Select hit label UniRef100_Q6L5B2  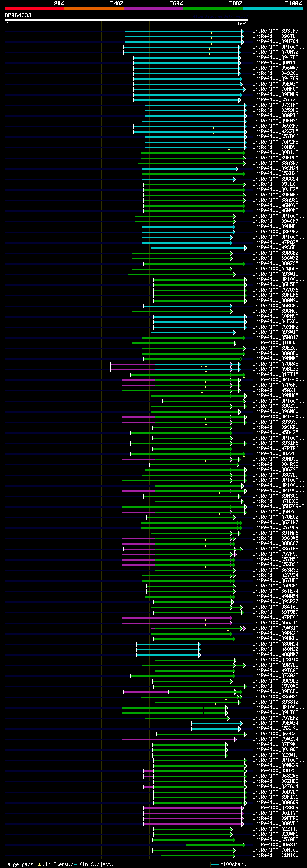click(275, 285)
